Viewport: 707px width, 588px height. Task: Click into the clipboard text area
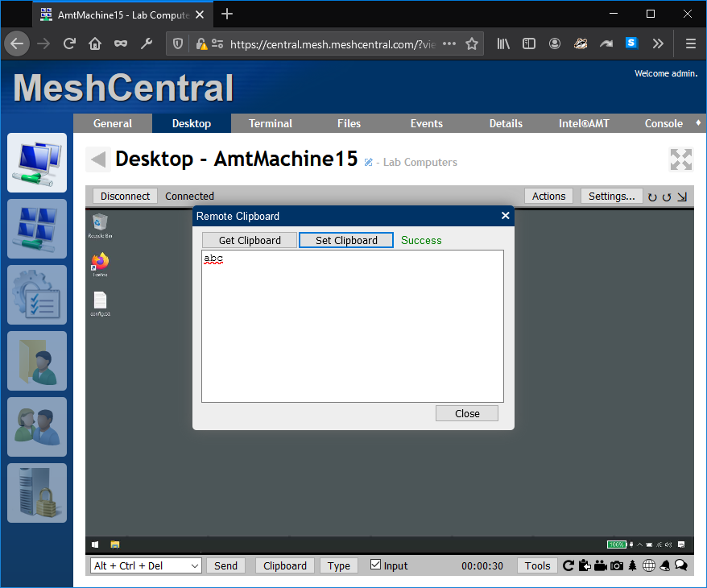[x=353, y=326]
